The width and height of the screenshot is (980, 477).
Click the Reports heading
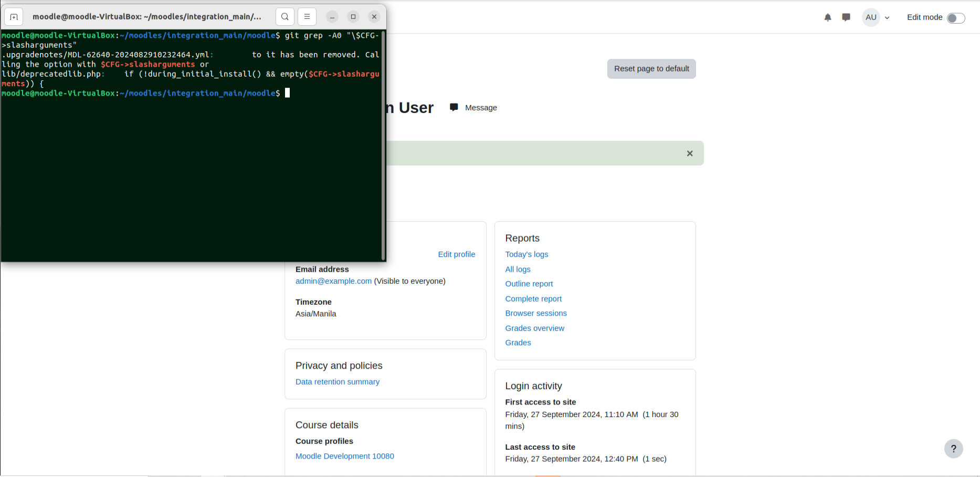[522, 238]
